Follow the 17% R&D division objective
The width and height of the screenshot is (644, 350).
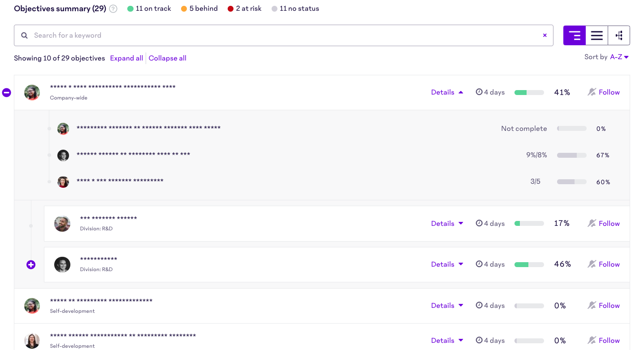pyautogui.click(x=609, y=223)
